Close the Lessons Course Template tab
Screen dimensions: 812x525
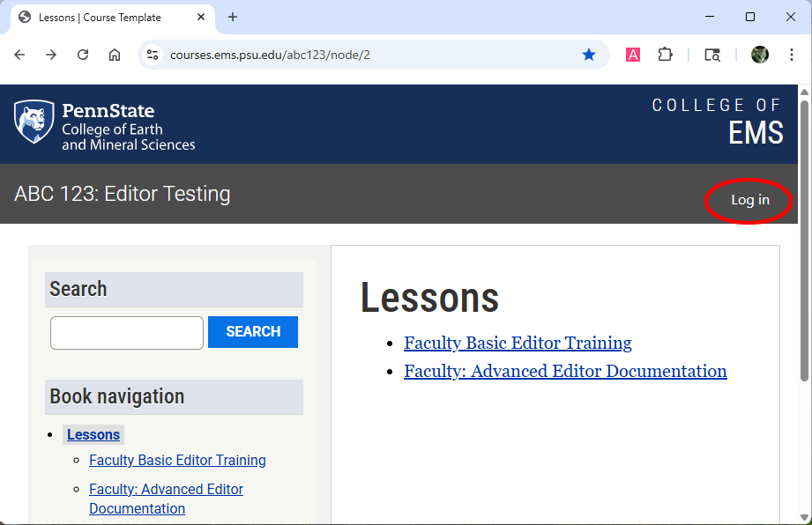[x=201, y=17]
